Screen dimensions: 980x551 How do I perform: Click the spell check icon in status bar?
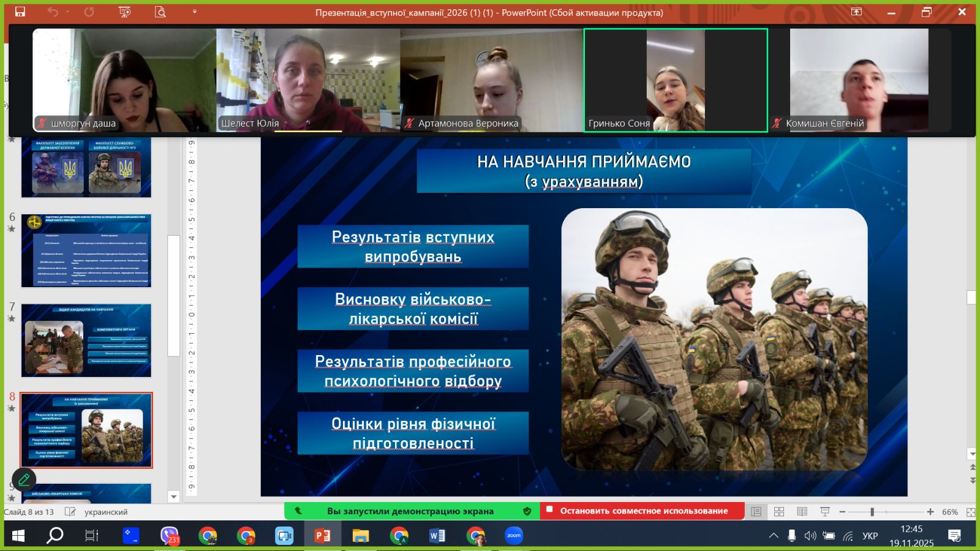click(x=70, y=512)
